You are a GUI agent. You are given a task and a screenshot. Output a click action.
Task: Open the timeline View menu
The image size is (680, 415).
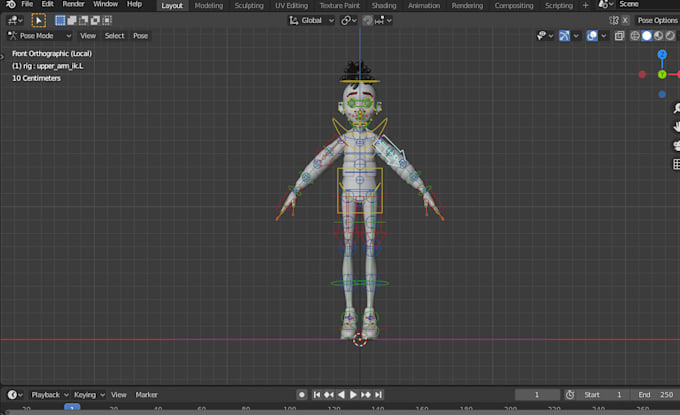[x=118, y=395]
